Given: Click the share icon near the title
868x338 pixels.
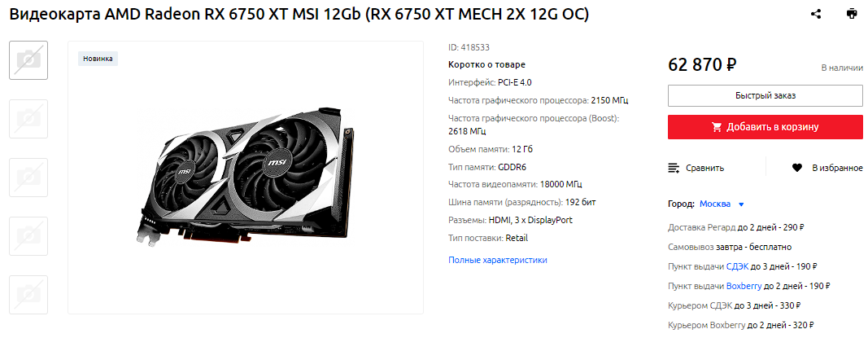Looking at the screenshot, I should 815,15.
